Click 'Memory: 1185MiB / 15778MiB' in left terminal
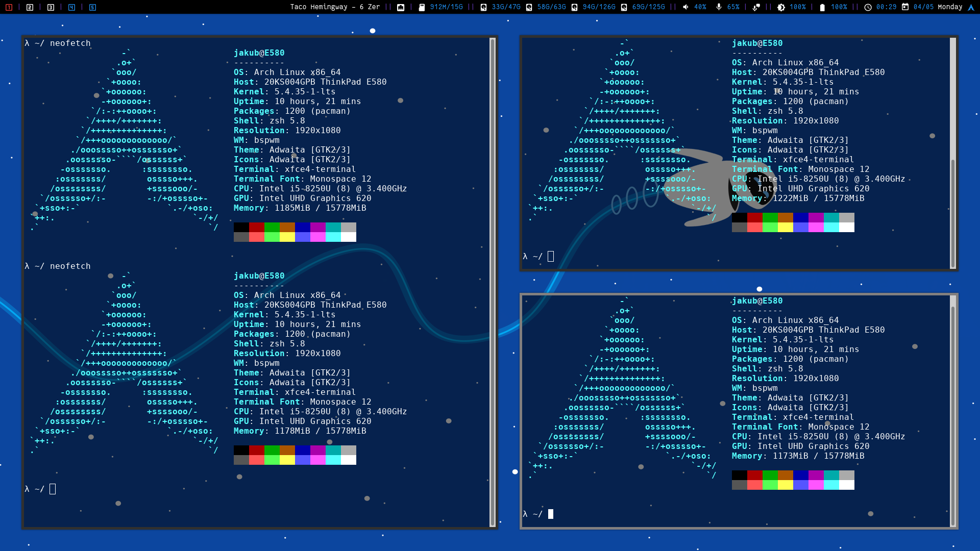This screenshot has height=551, width=980. 300,208
